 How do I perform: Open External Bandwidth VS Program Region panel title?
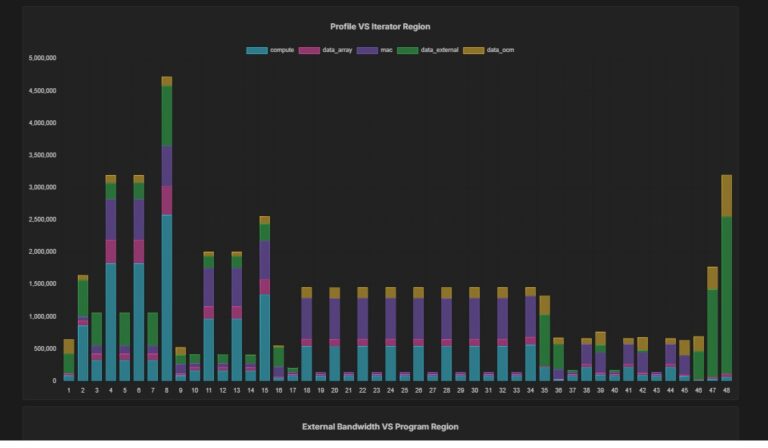pyautogui.click(x=380, y=427)
